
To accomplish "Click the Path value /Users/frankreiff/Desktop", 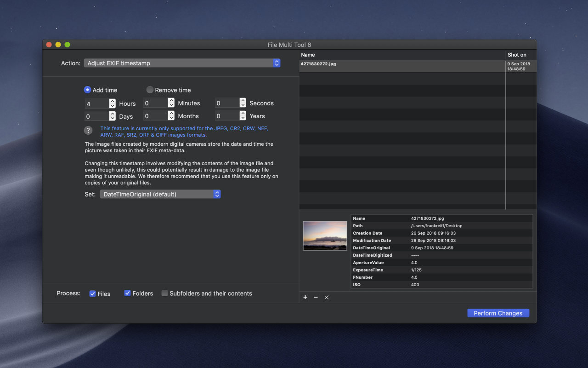I will point(436,226).
